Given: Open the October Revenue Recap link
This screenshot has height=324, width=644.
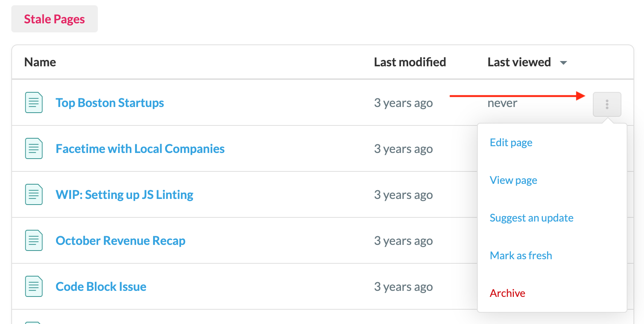Looking at the screenshot, I should 120,241.
